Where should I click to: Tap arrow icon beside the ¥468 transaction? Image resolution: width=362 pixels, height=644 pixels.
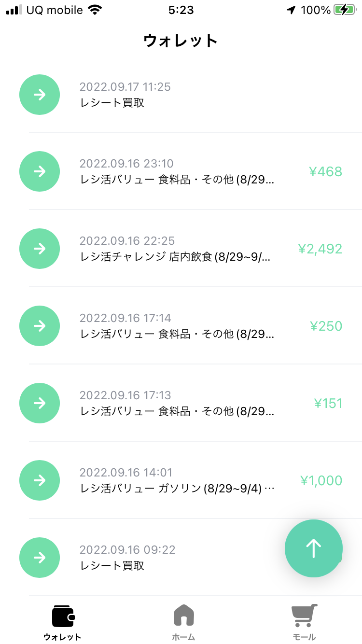[x=40, y=171]
